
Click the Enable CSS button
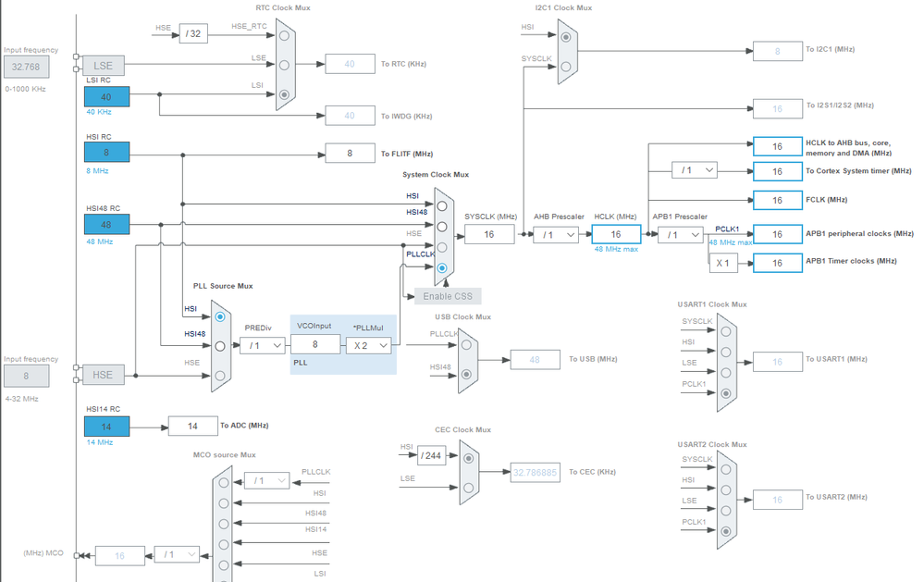(448, 296)
